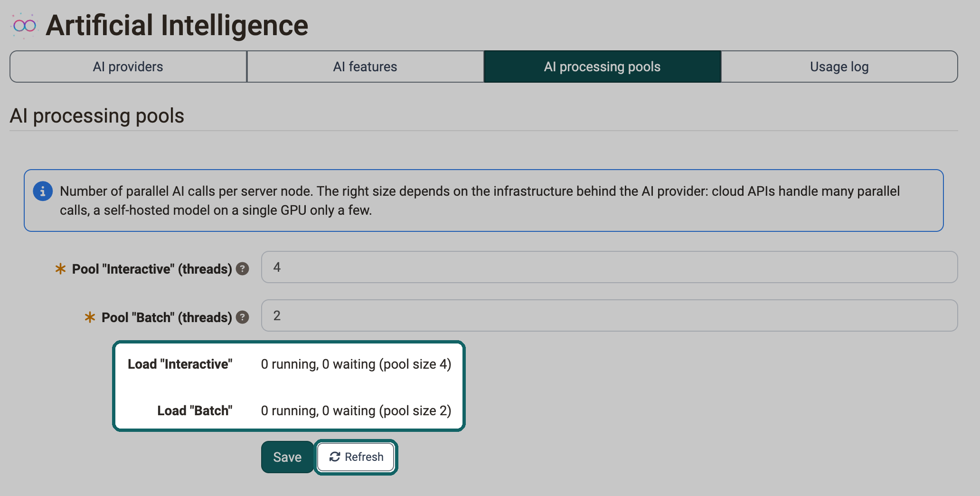Click the blue info icon in notice

(x=43, y=191)
